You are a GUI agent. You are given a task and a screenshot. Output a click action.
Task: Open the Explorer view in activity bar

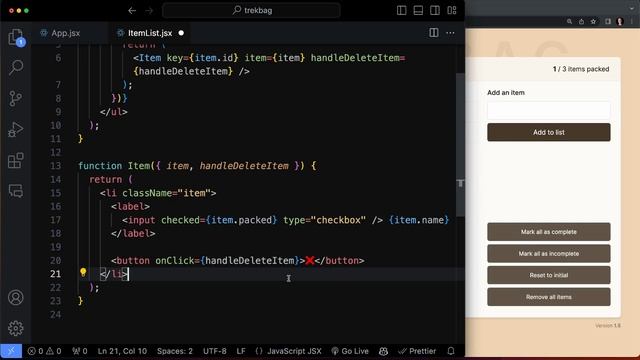pos(16,37)
